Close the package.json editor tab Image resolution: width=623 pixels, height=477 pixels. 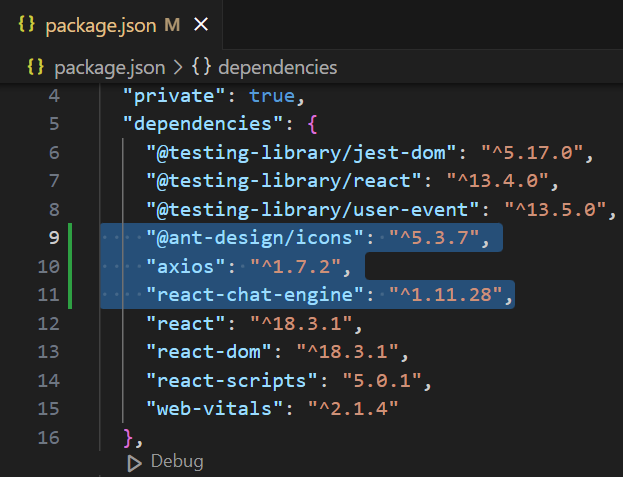pos(201,25)
